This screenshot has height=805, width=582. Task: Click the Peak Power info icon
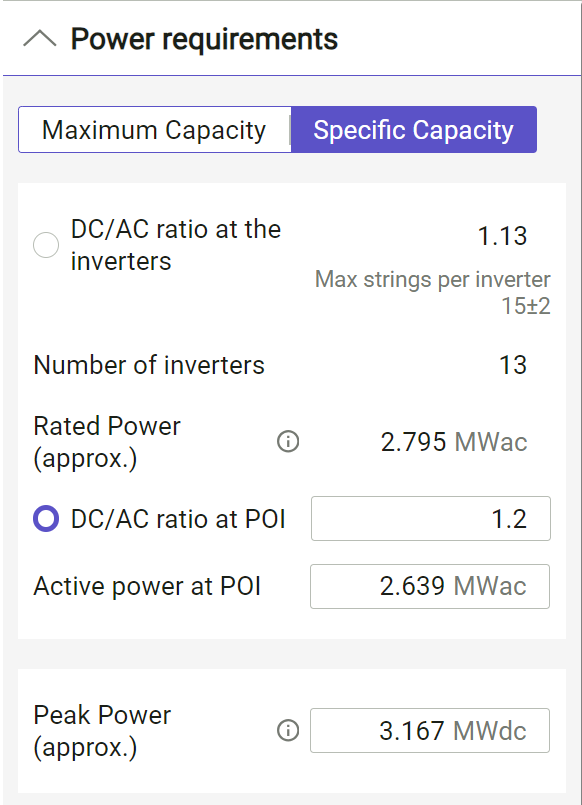[x=287, y=731]
